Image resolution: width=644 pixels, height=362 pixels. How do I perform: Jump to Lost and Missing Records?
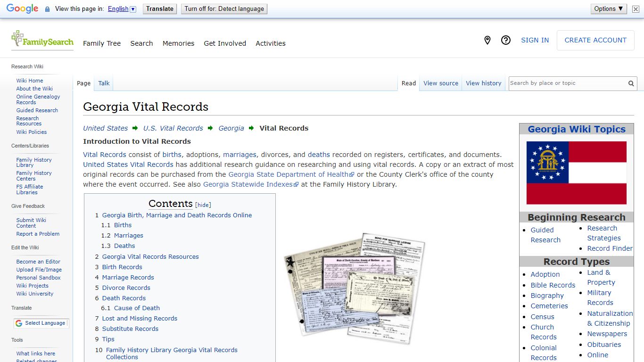(x=140, y=319)
